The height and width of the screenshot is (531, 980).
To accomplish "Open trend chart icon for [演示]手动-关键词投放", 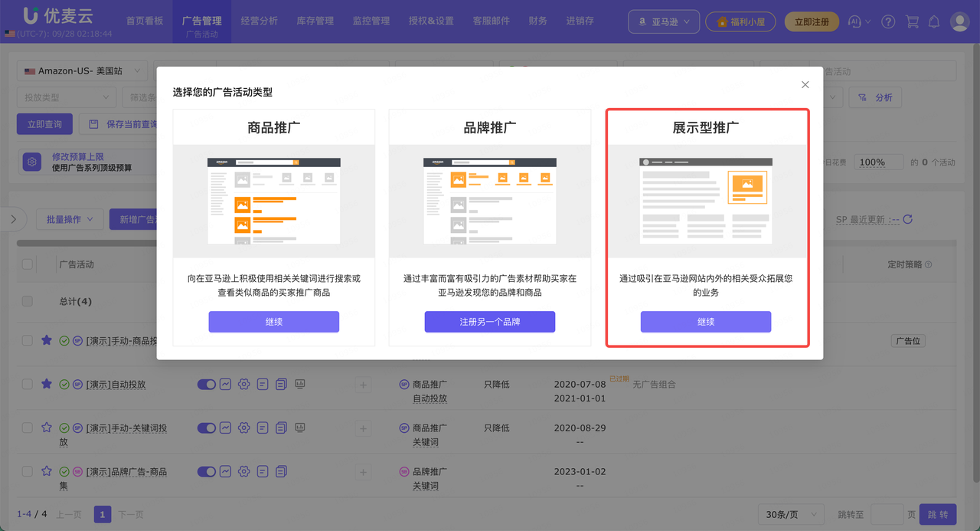I will point(226,428).
